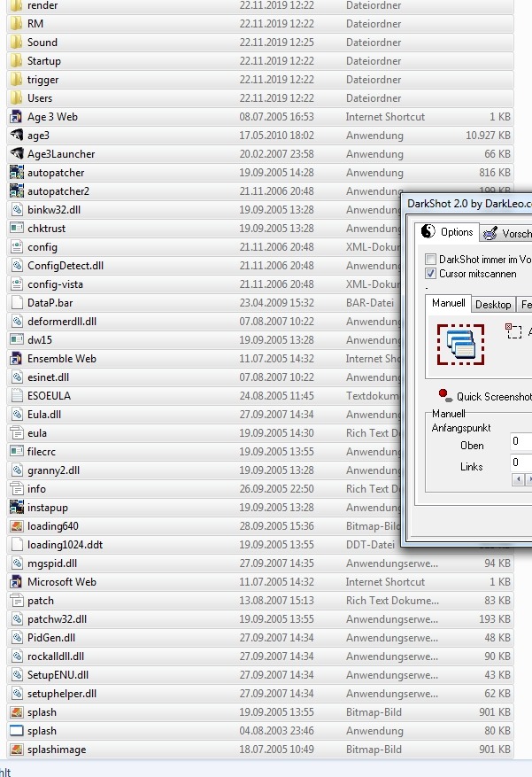532x777 pixels.
Task: Select the patch file name
Action: coord(40,601)
